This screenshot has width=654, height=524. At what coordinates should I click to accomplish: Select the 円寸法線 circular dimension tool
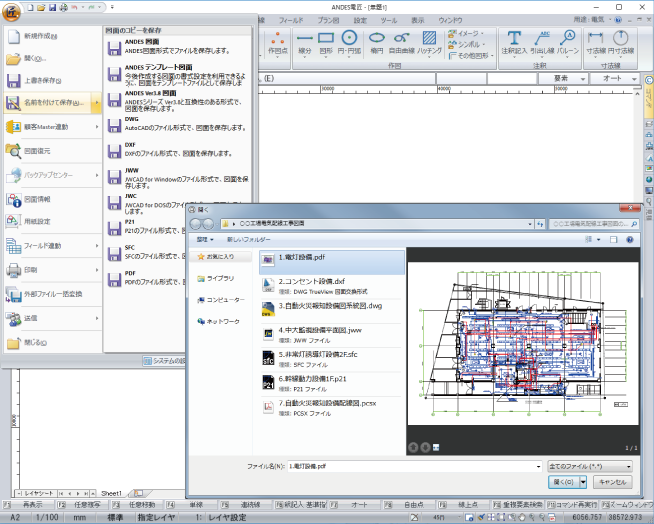(621, 43)
